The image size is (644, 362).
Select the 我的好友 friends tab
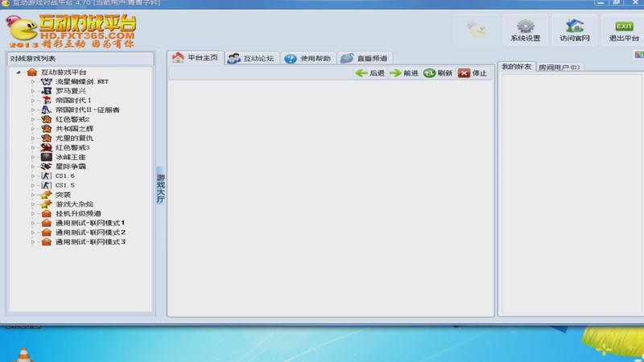[516, 67]
